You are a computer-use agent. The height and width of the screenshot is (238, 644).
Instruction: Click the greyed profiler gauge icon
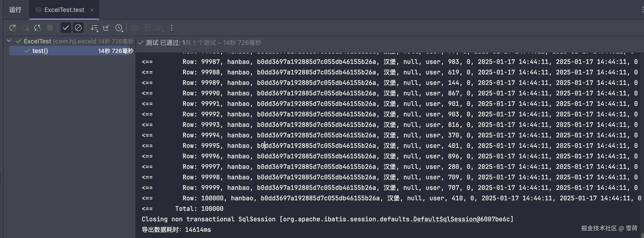point(160,28)
